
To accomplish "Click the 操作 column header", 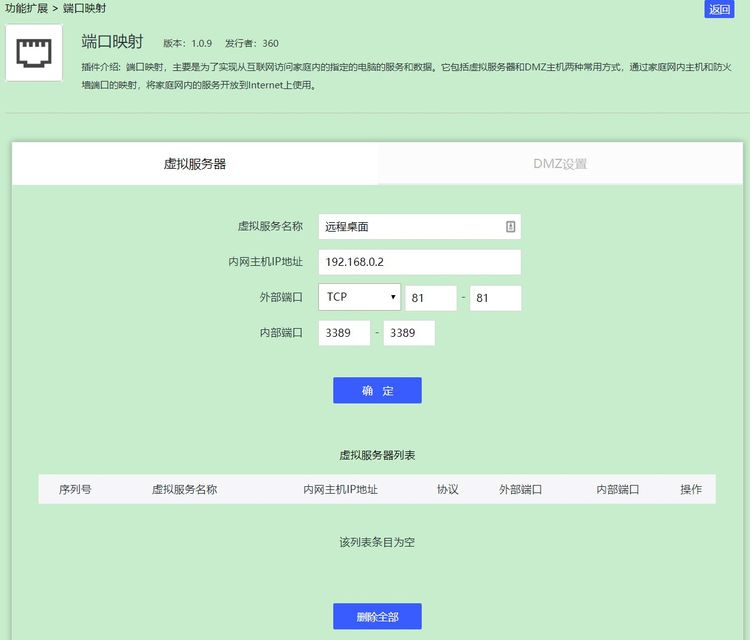I will [691, 489].
